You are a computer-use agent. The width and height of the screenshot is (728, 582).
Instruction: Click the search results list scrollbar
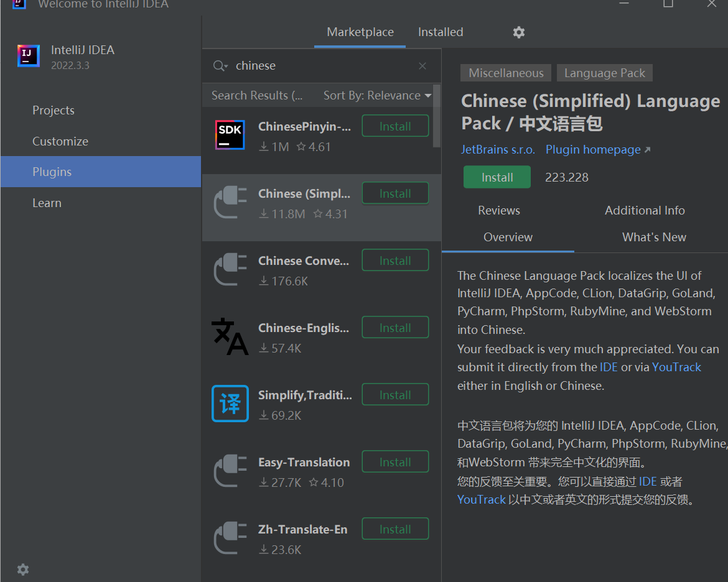(436, 116)
